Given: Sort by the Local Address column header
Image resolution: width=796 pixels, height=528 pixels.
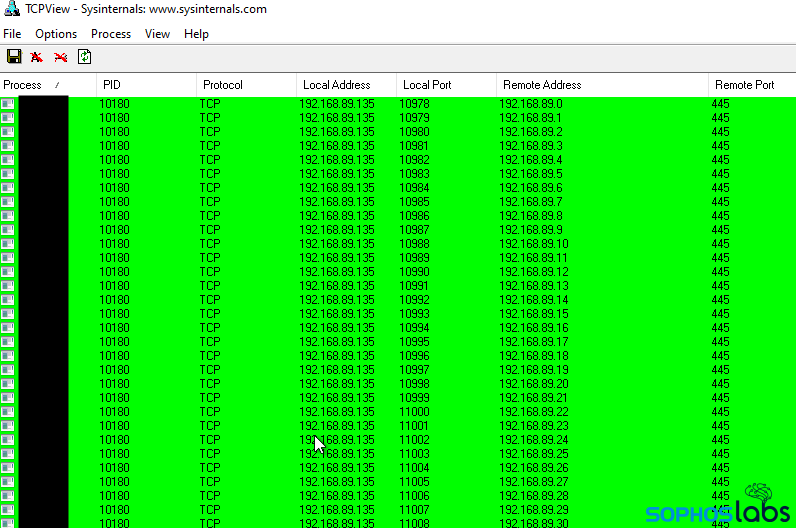Looking at the screenshot, I should (346, 85).
